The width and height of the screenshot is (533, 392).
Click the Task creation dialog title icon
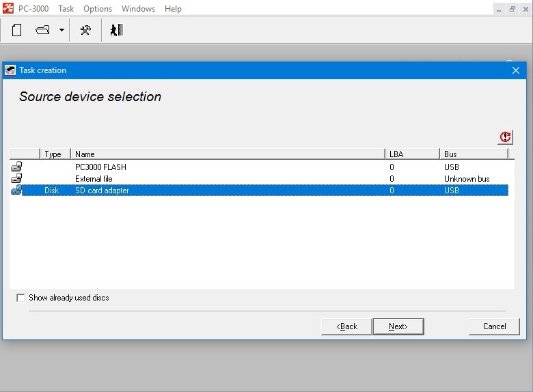[x=10, y=70]
